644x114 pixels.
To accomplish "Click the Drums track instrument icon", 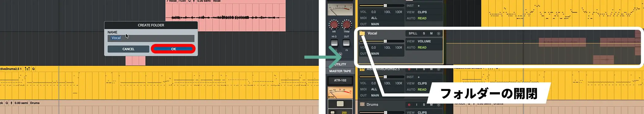I will click(x=362, y=104).
